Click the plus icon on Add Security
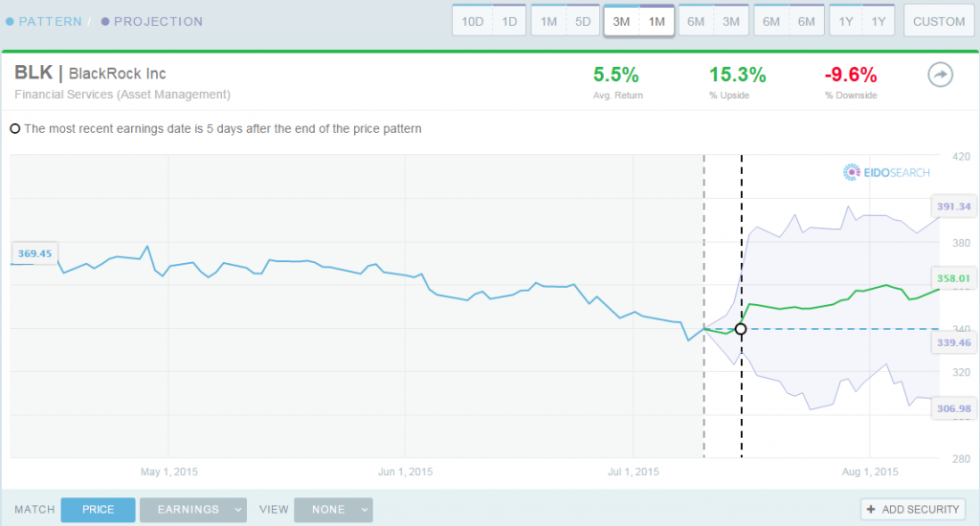The height and width of the screenshot is (526, 980). [x=871, y=509]
